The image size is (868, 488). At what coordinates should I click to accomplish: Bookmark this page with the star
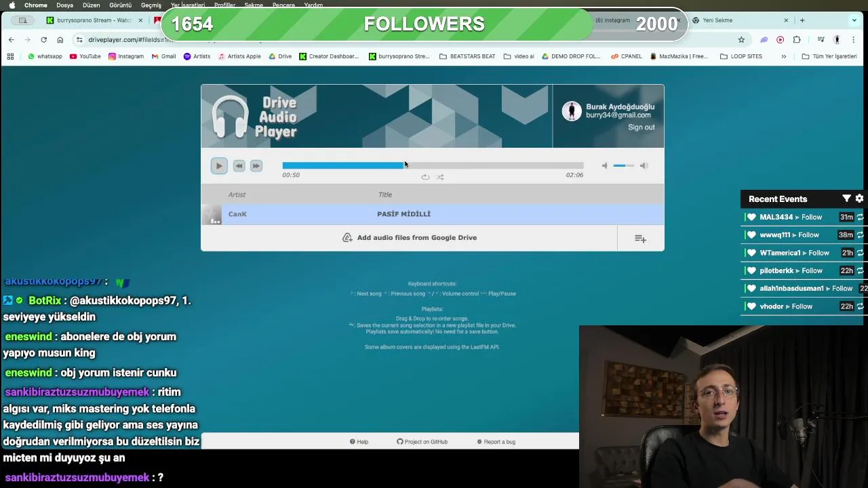coord(741,40)
